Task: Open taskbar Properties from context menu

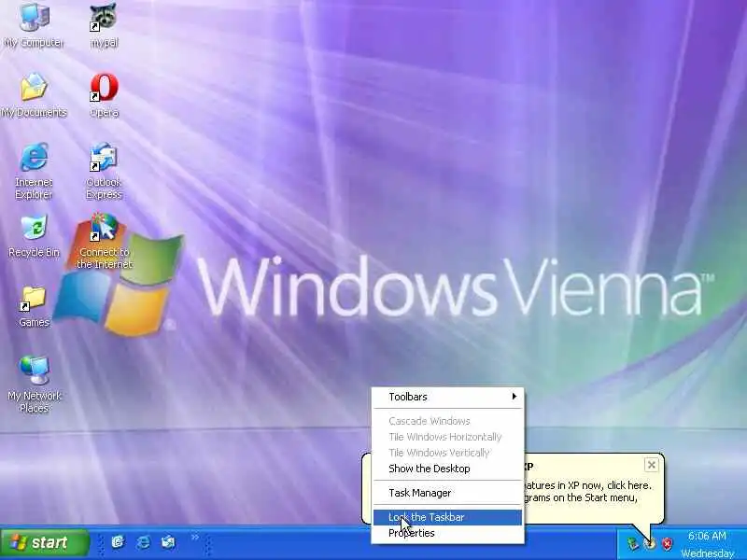Action: pos(447,533)
